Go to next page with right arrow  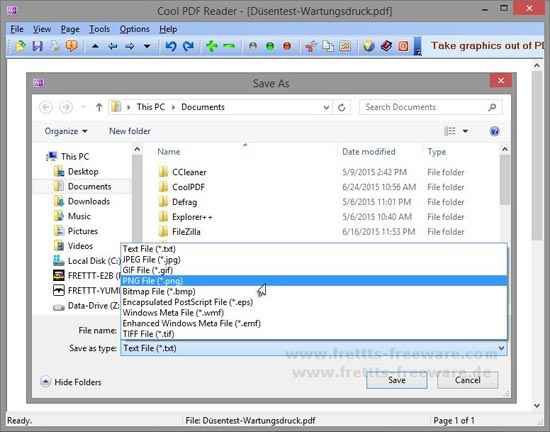tap(130, 46)
